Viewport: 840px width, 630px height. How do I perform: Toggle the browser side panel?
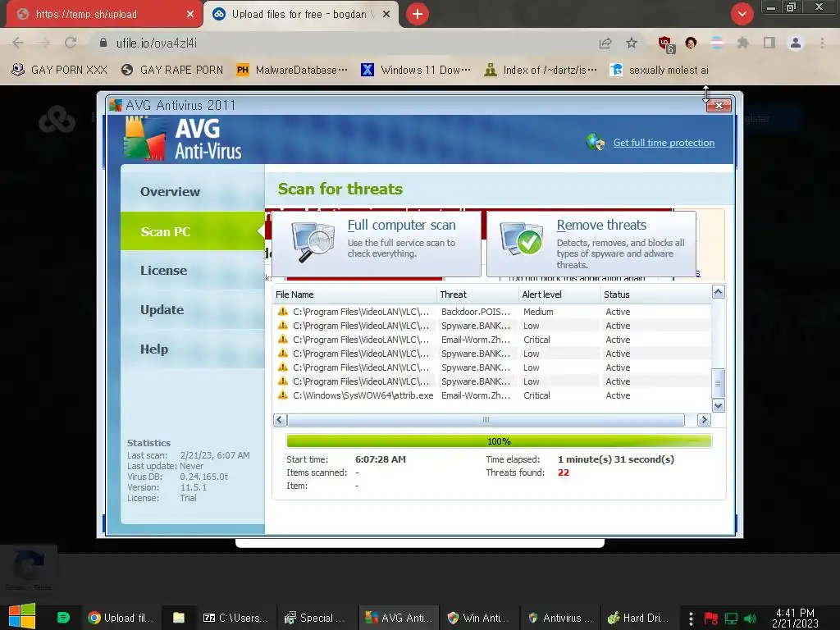pyautogui.click(x=769, y=43)
